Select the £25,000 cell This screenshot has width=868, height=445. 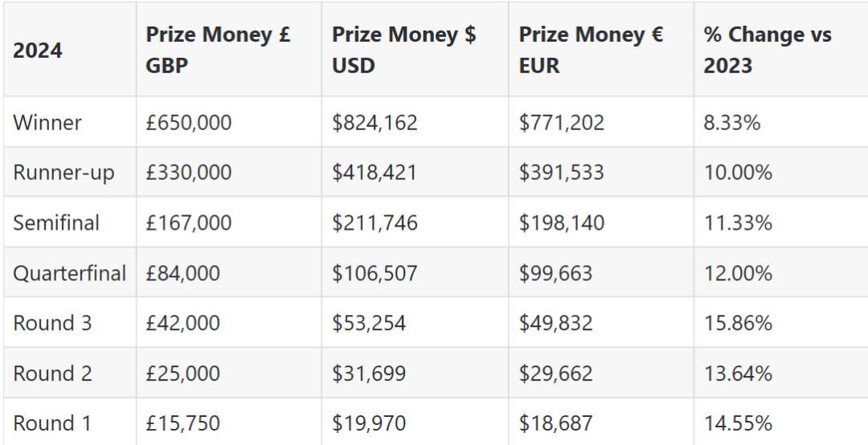pyautogui.click(x=183, y=374)
